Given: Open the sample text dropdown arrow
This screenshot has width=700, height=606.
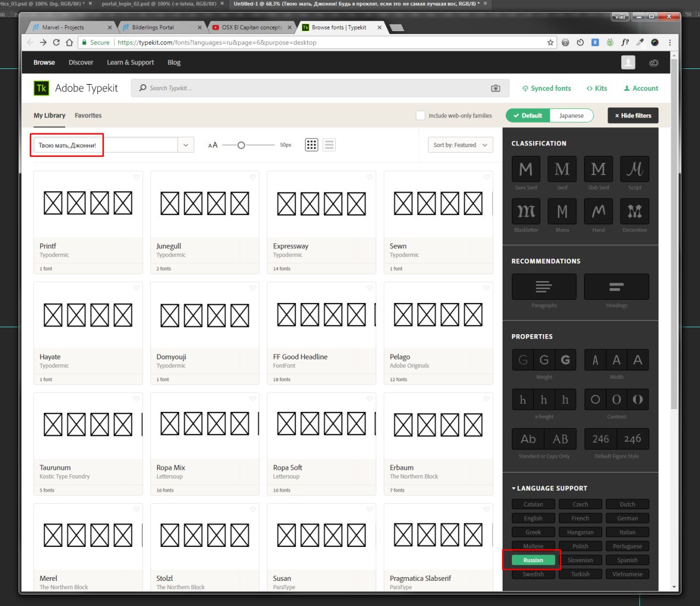Looking at the screenshot, I should click(185, 145).
